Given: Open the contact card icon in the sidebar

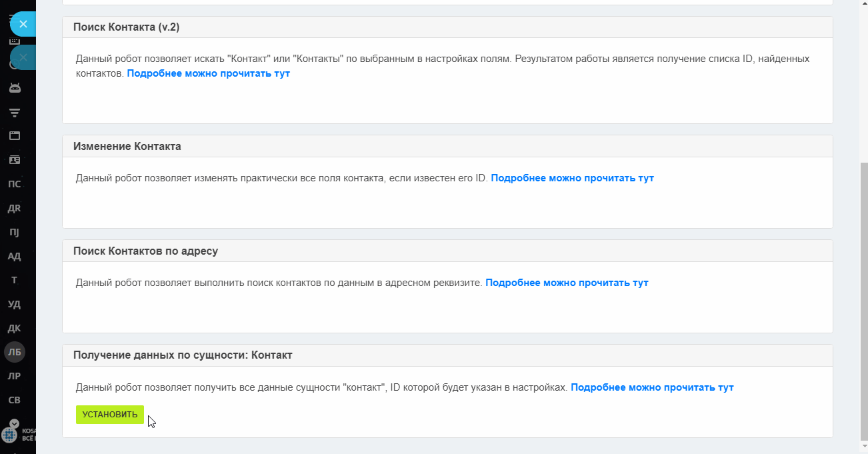Looking at the screenshot, I should point(14,159).
